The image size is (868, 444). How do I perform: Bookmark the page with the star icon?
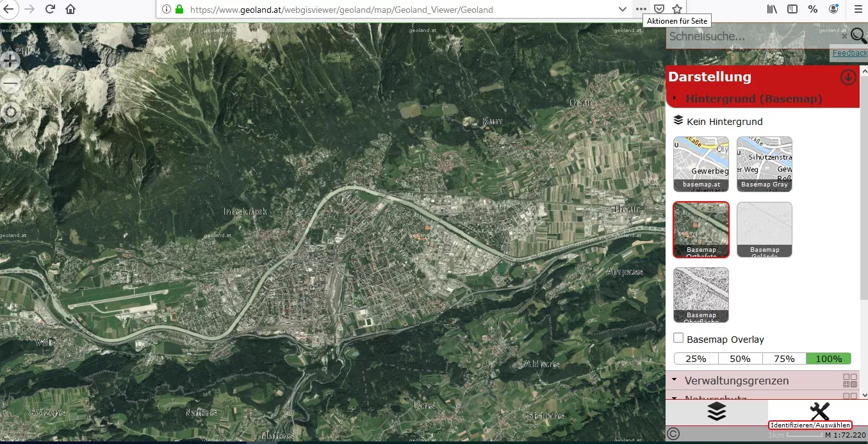pos(677,9)
